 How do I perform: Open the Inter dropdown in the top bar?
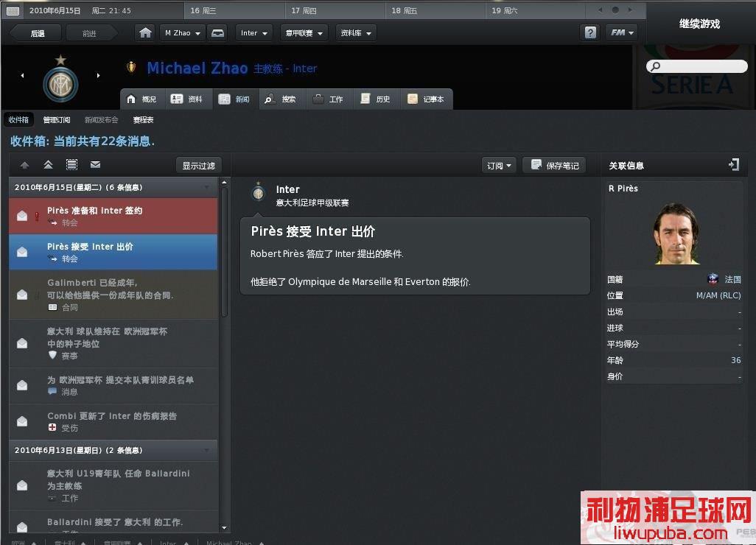point(254,32)
